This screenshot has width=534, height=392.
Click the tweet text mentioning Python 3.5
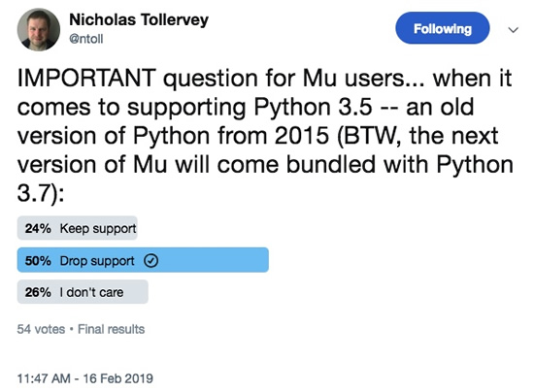point(265,136)
